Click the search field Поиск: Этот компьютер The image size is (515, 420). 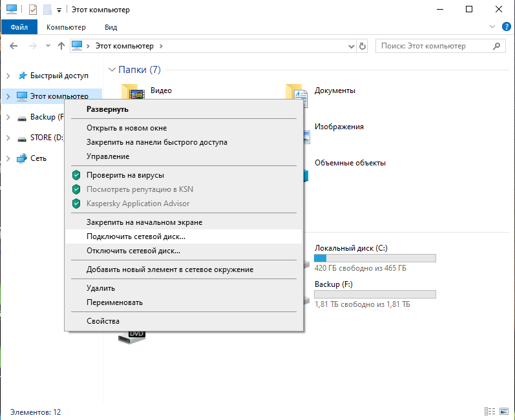click(x=441, y=46)
